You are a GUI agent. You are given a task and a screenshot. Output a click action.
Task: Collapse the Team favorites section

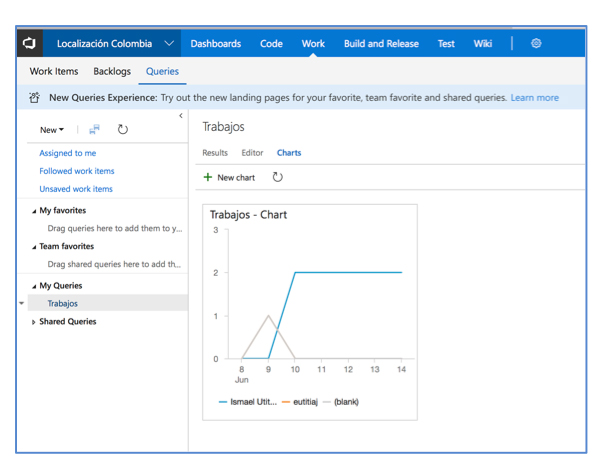[x=34, y=247]
